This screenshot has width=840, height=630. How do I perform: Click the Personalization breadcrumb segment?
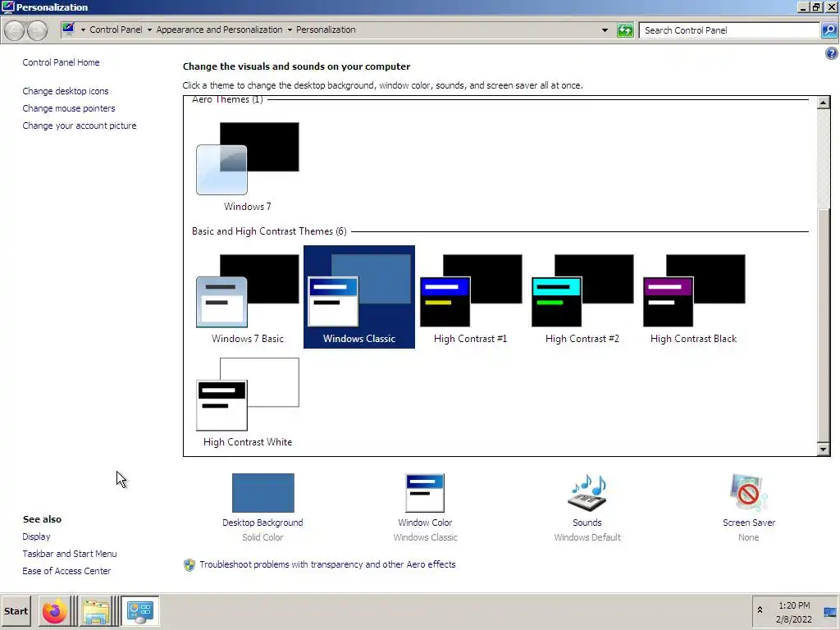click(x=326, y=30)
